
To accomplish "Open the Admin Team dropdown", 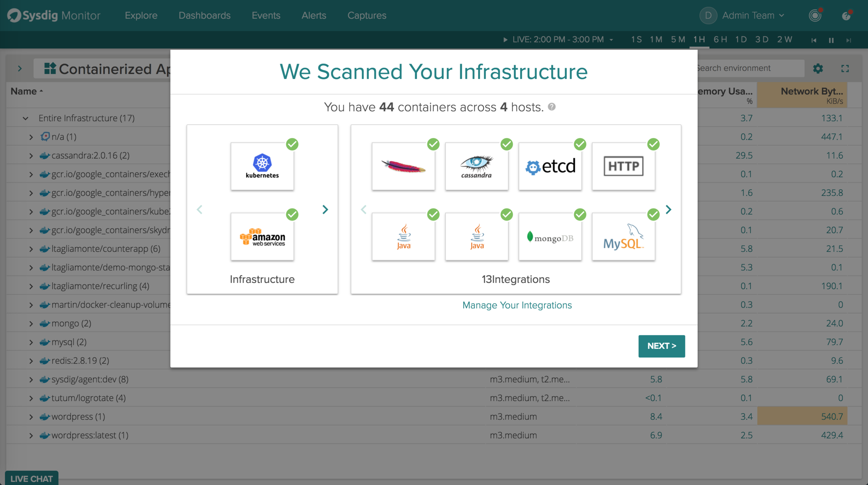I will click(x=753, y=15).
